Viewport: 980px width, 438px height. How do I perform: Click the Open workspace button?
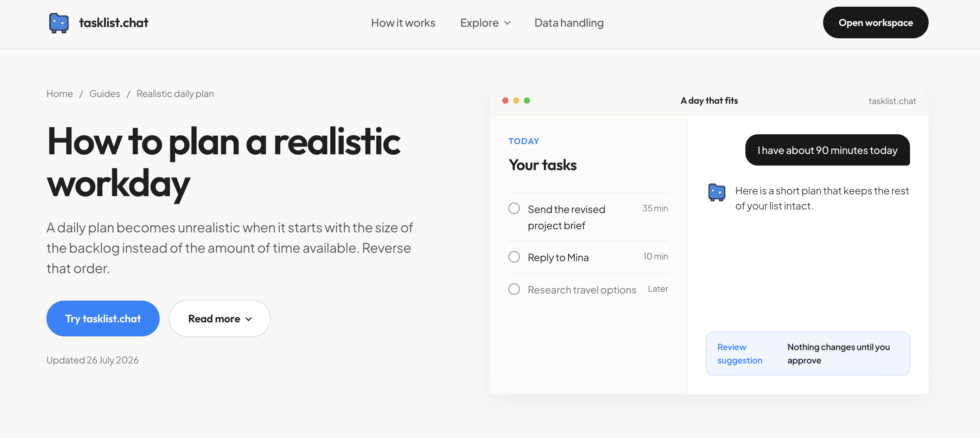click(876, 22)
